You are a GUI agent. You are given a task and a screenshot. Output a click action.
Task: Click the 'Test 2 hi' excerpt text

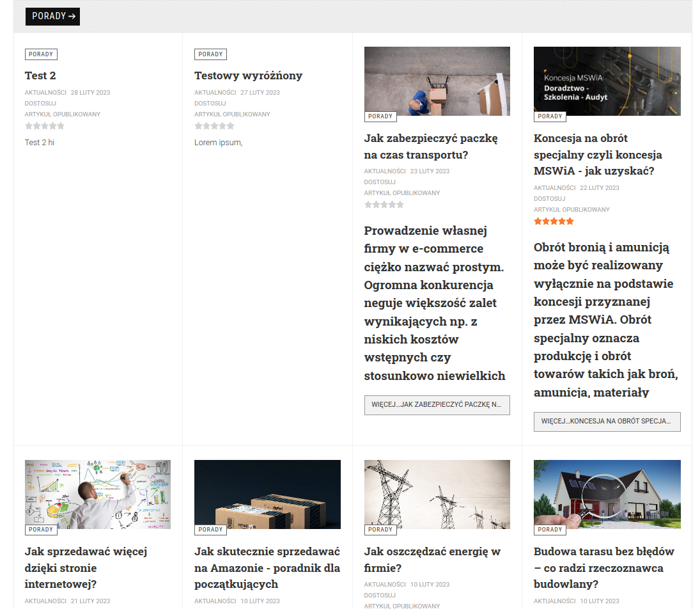(x=39, y=143)
